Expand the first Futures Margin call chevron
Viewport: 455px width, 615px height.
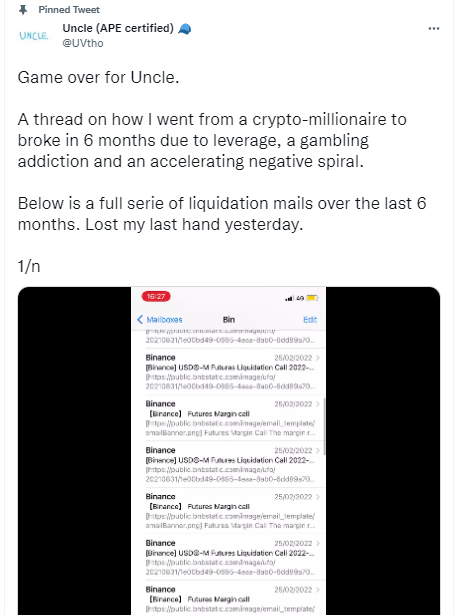coord(318,404)
